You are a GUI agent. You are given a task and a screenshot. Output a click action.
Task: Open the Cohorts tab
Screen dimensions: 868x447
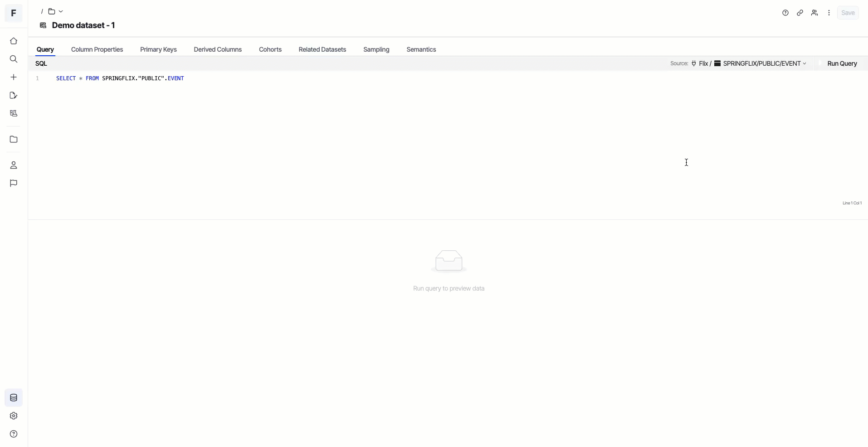pyautogui.click(x=270, y=49)
